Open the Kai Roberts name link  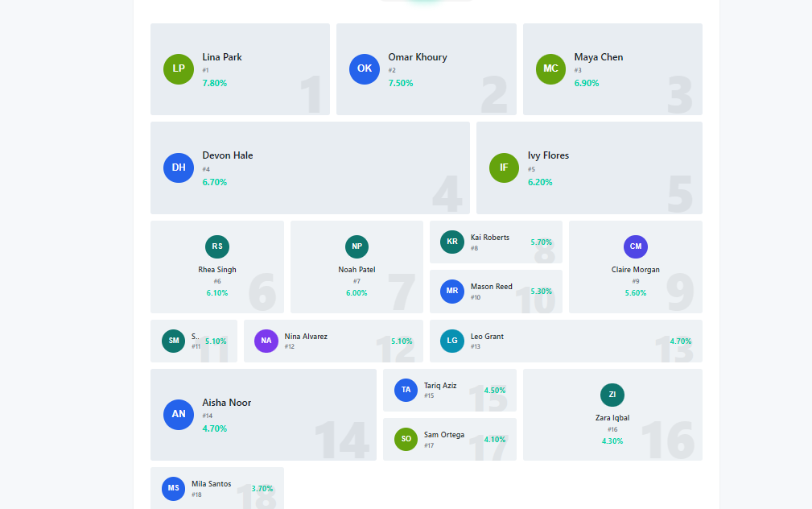click(x=490, y=238)
